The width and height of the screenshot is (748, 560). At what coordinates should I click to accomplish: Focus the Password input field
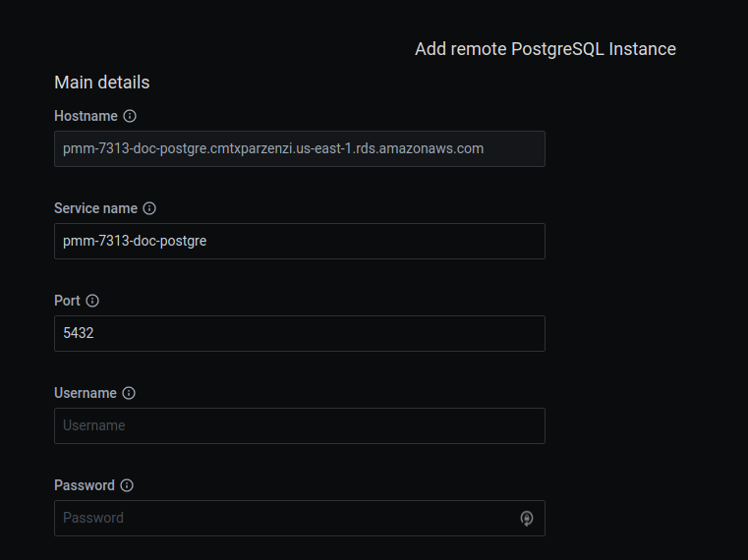pos(285,518)
